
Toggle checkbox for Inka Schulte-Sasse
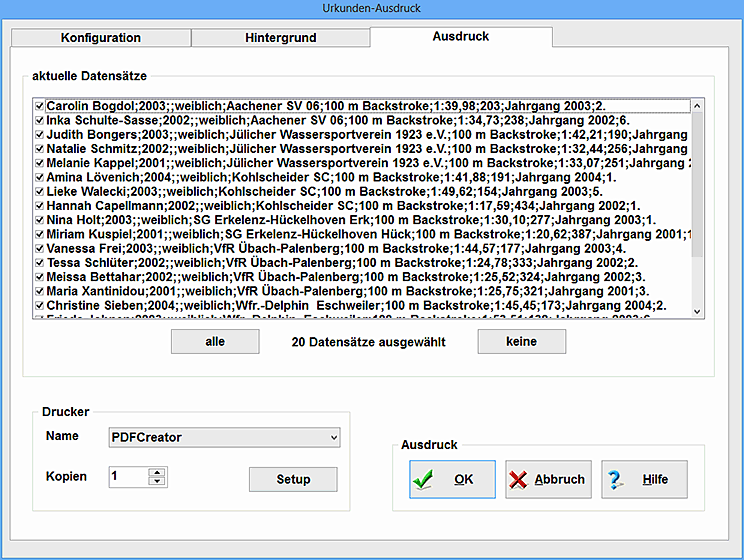point(39,119)
